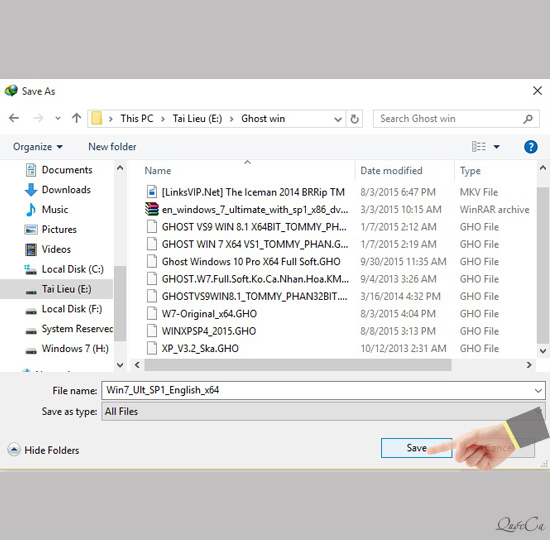This screenshot has height=540, width=550.
Task: Expand the File name dropdown
Action: pos(538,391)
